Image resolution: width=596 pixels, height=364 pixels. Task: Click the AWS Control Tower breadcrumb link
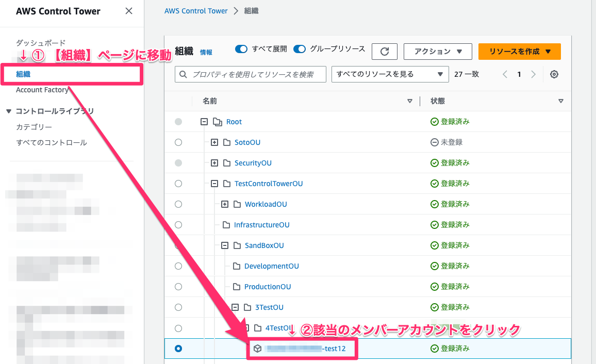click(196, 11)
